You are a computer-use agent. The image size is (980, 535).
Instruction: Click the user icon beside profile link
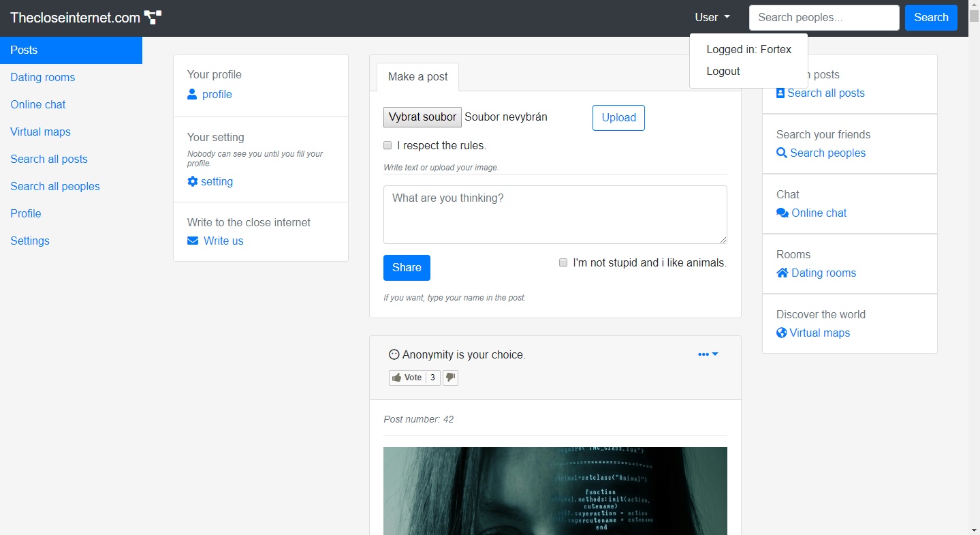192,95
